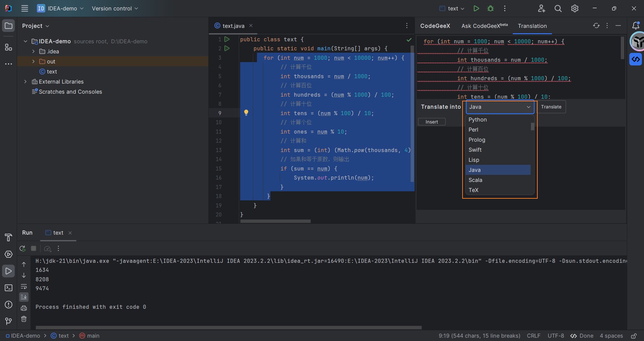Open the Project tool window icon
Image resolution: width=644 pixels, height=341 pixels.
click(8, 26)
